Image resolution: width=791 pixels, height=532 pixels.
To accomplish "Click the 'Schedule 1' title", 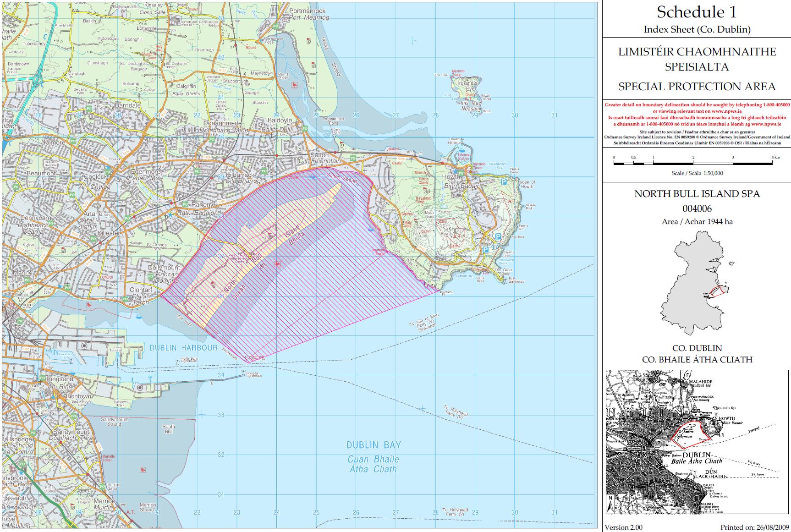I will pos(697,12).
